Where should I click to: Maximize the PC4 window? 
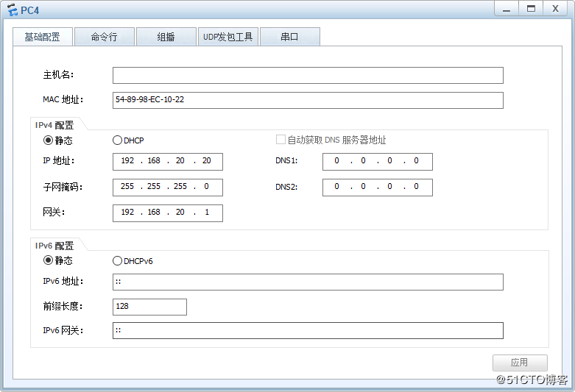click(x=531, y=9)
